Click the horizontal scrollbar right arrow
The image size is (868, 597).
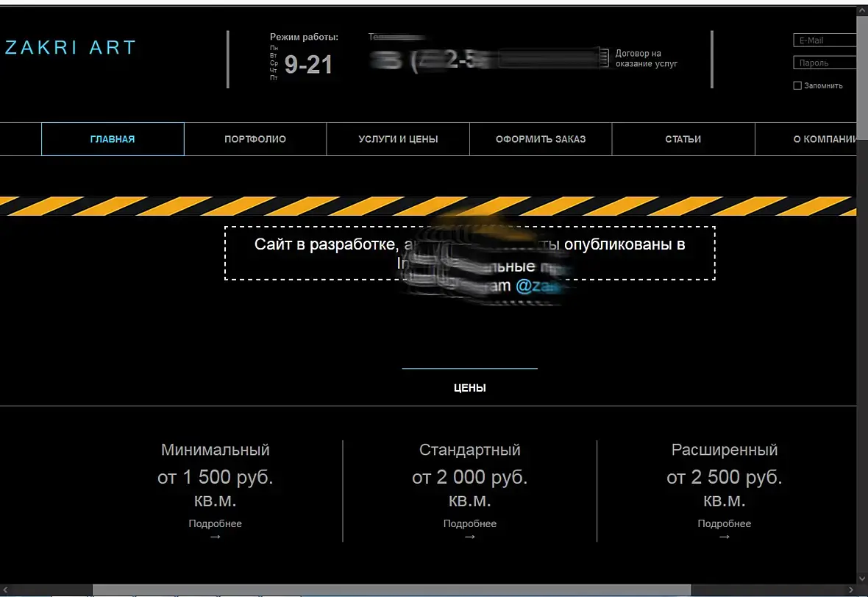(851, 589)
